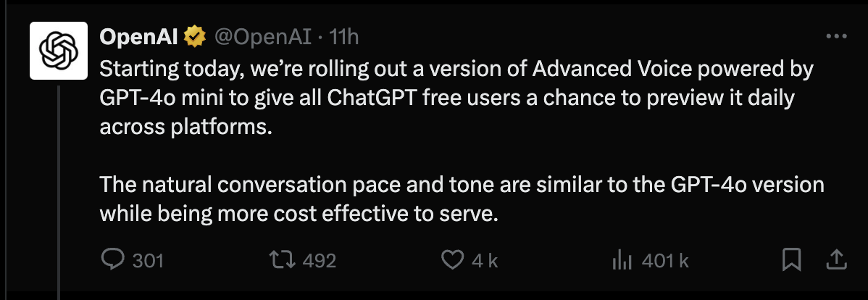Viewport: 868px width, 300px height.
Task: Click the words 'across platforms.'
Action: pos(186,127)
